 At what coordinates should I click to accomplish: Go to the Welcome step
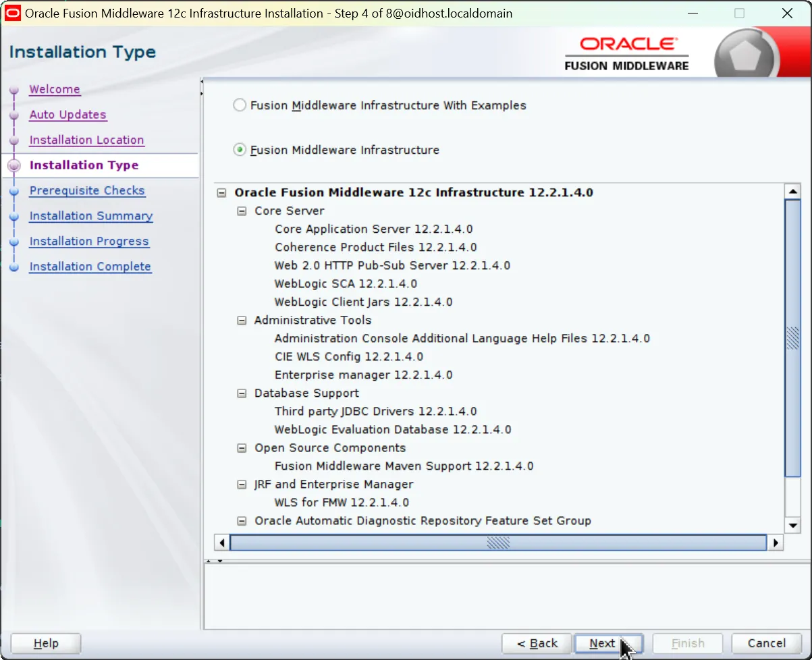point(55,89)
